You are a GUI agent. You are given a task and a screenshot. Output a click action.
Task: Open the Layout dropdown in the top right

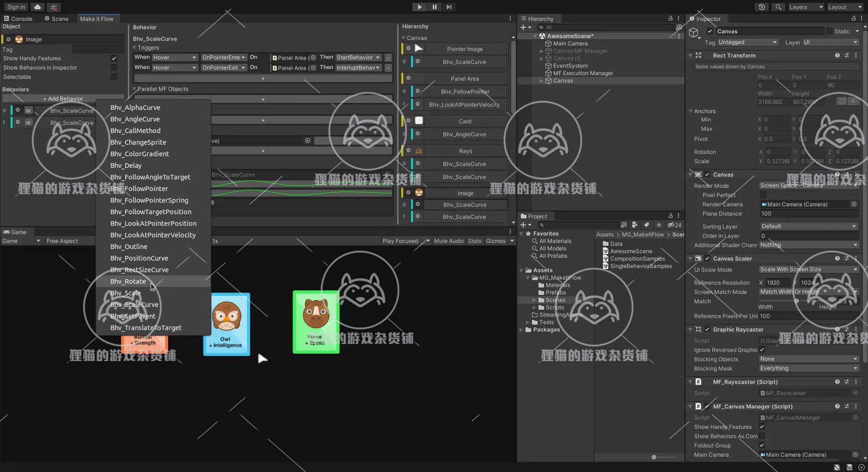tap(844, 6)
